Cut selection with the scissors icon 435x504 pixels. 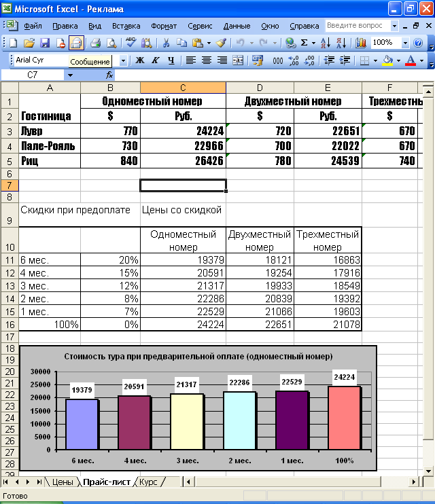pyautogui.click(x=166, y=43)
